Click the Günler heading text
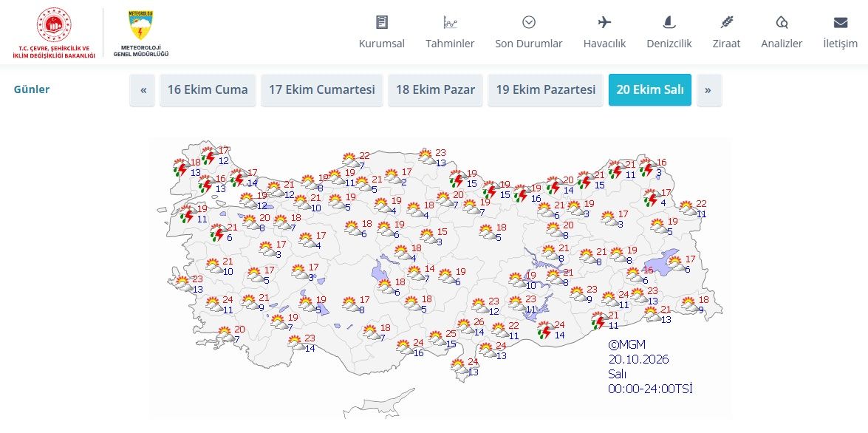The width and height of the screenshot is (868, 433). point(32,89)
